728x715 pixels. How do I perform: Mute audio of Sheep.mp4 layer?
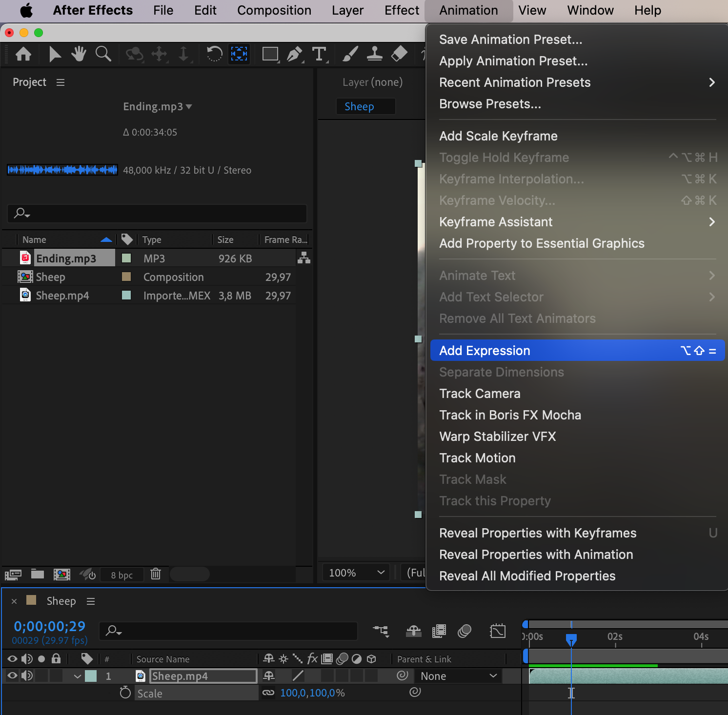coord(27,675)
